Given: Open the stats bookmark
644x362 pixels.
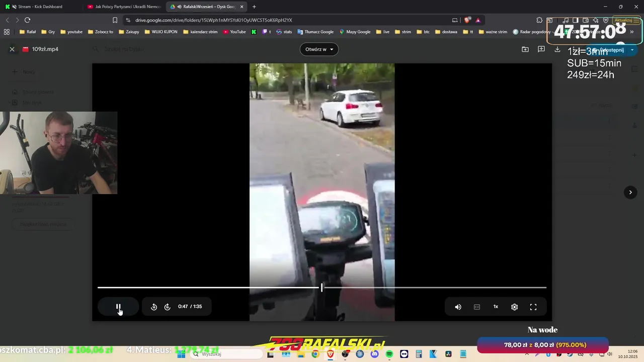Looking at the screenshot, I should (284, 32).
